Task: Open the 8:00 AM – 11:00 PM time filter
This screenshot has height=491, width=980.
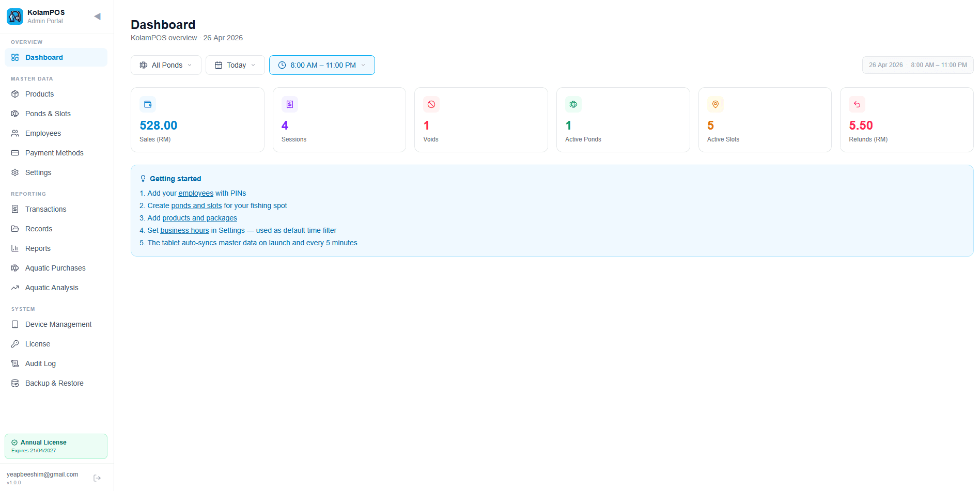Action: [322, 65]
